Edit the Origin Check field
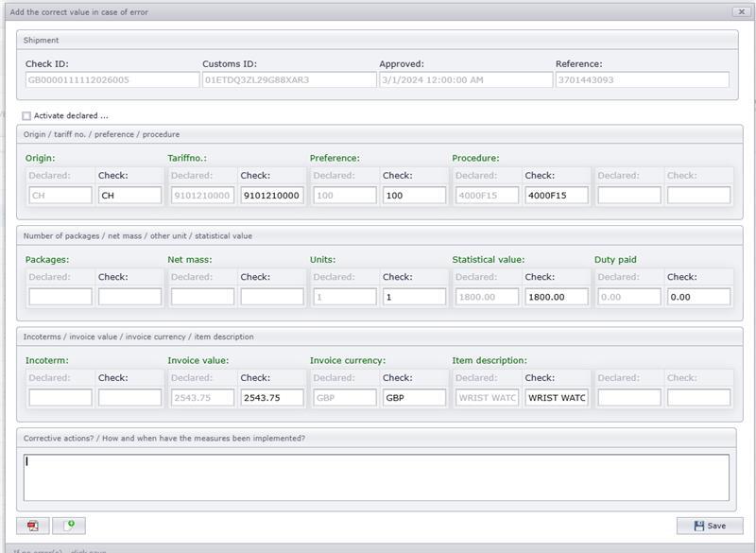 pos(129,196)
